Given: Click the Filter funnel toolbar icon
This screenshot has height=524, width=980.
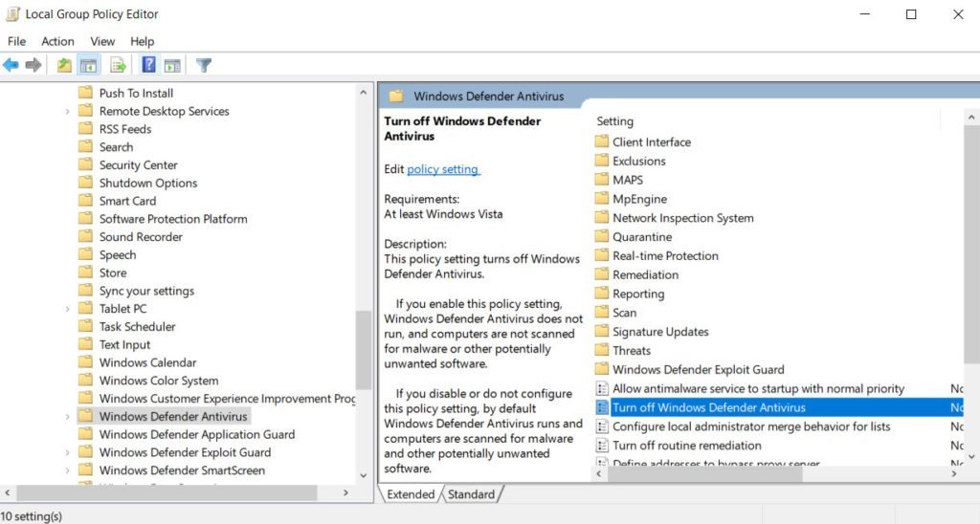Looking at the screenshot, I should pos(204,64).
